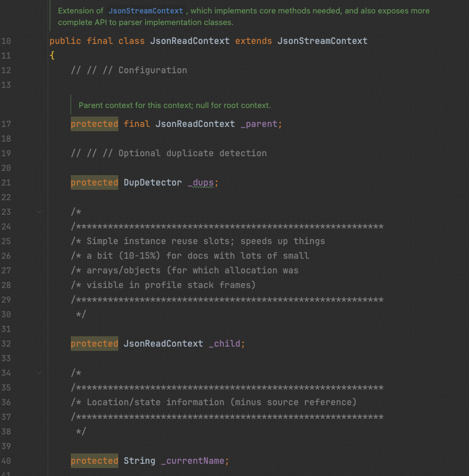Click the _child field identifier

(224, 344)
